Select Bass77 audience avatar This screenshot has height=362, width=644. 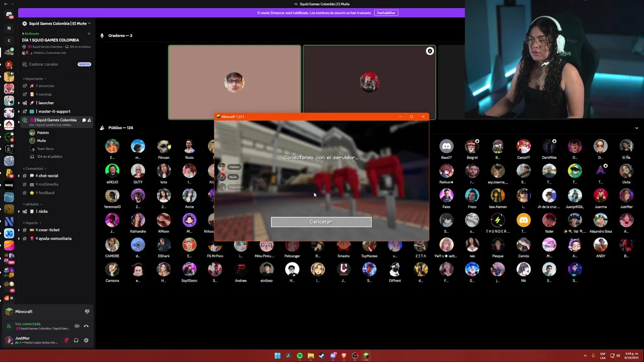pyautogui.click(x=446, y=146)
